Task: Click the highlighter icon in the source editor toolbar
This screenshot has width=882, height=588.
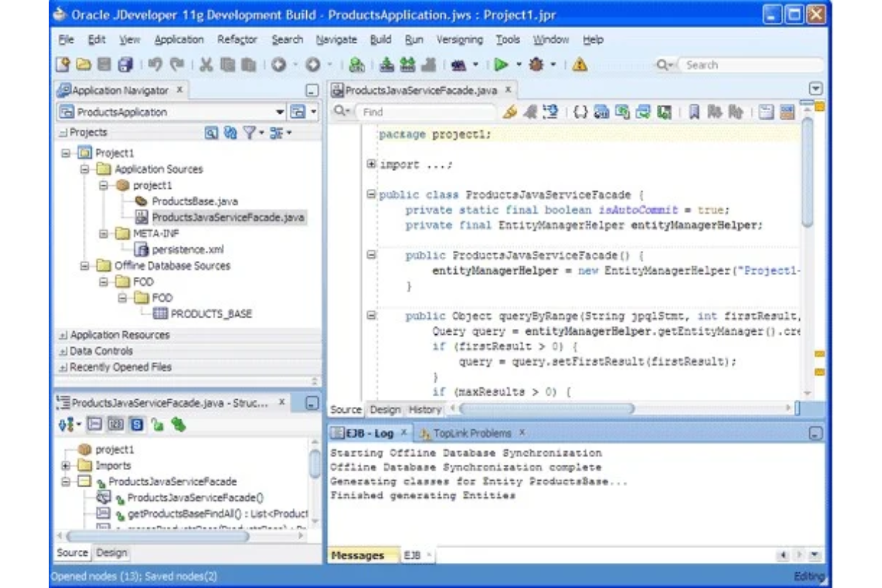Action: [x=511, y=112]
